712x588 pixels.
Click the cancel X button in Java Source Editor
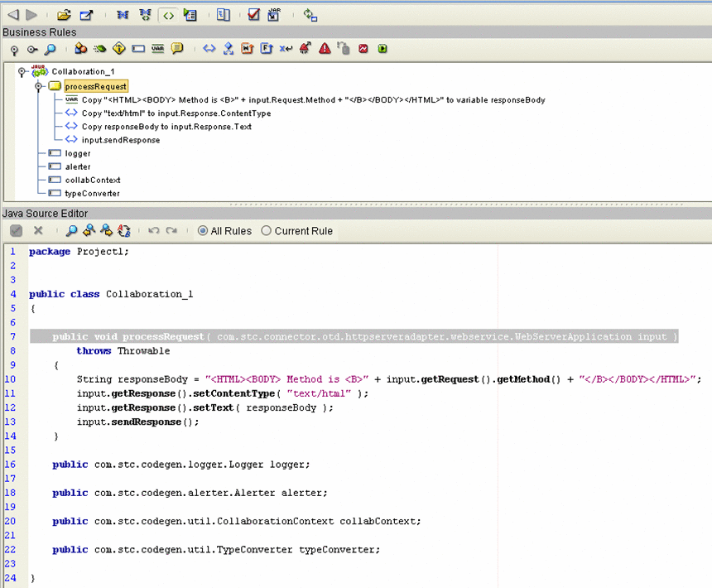(x=38, y=231)
